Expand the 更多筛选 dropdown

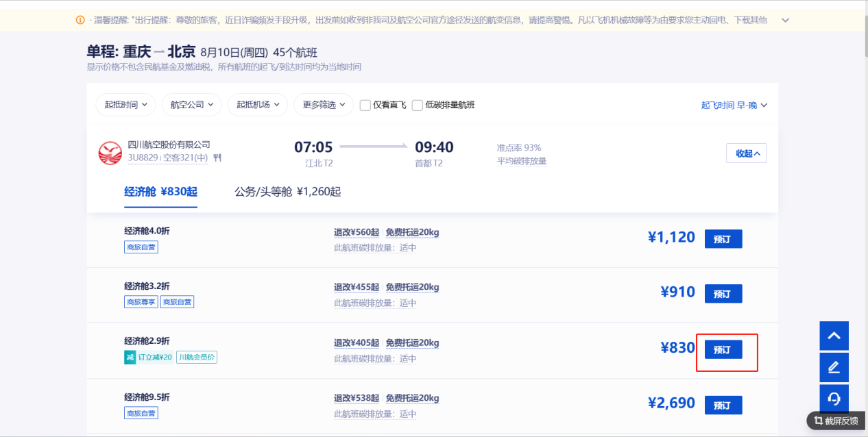(323, 105)
